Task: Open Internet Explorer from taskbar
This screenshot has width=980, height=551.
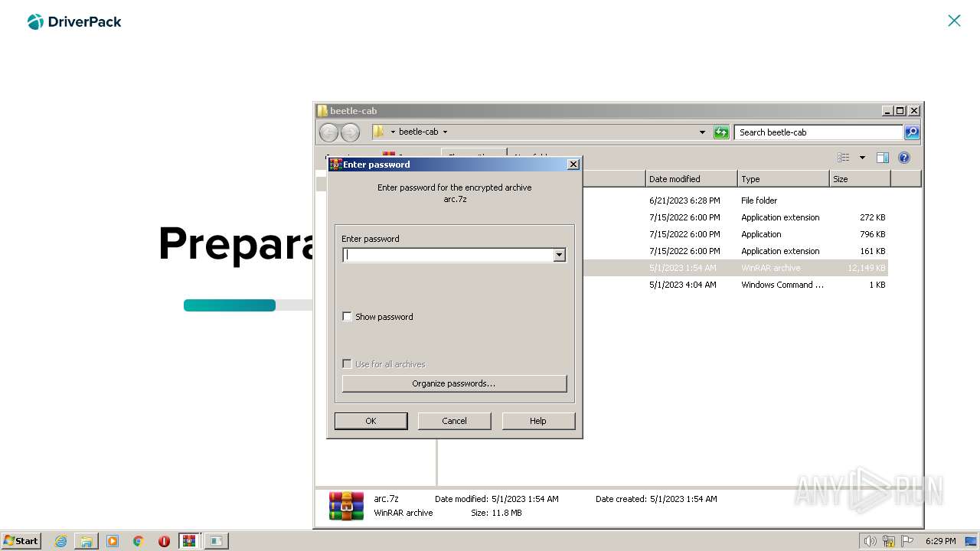Action: coord(61,541)
